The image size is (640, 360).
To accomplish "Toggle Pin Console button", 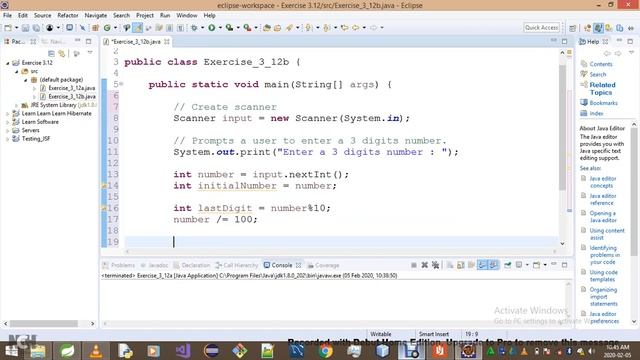I will [507, 265].
